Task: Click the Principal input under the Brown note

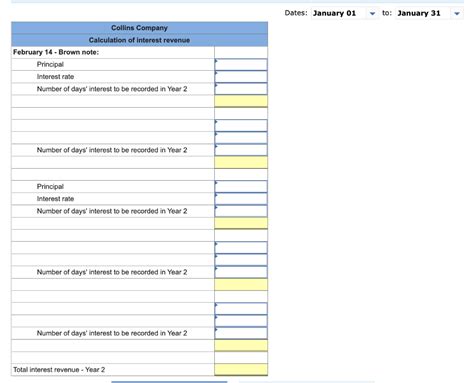Action: (x=241, y=65)
